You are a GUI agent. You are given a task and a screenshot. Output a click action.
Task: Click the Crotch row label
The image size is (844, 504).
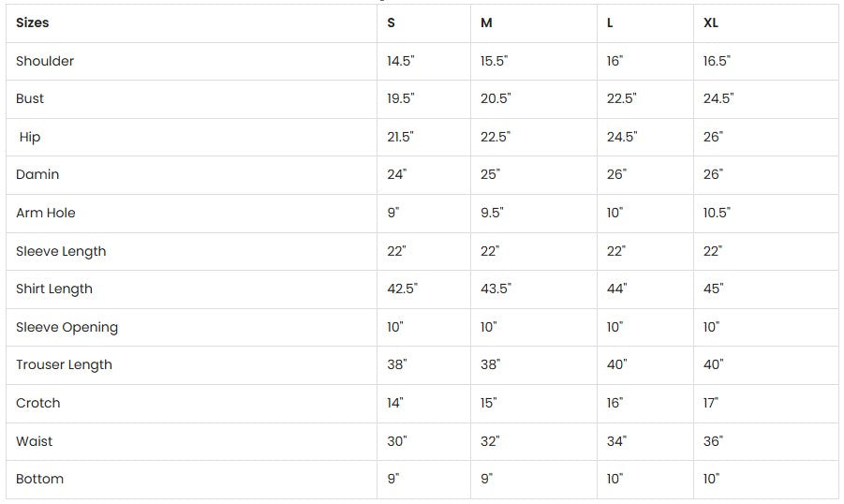pyautogui.click(x=38, y=403)
